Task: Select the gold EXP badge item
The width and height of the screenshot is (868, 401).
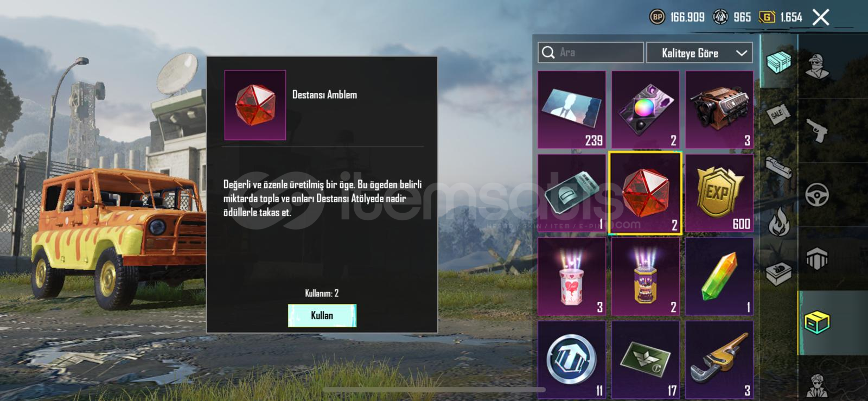Action: pos(719,193)
